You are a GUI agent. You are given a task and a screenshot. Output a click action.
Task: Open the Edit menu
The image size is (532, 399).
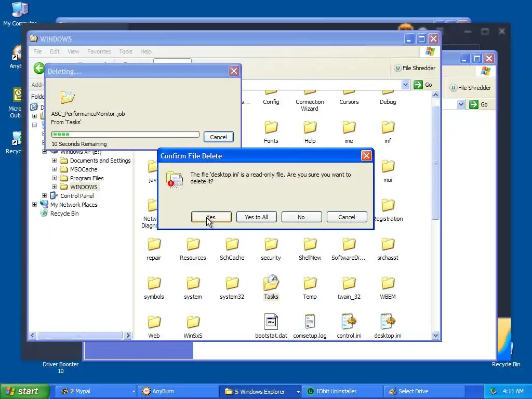pyautogui.click(x=55, y=51)
